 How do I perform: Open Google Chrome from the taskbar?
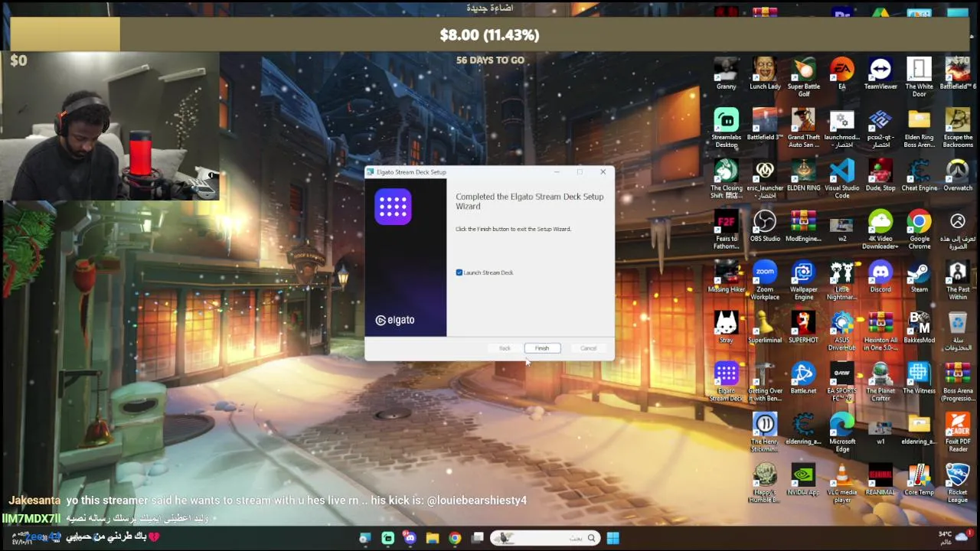455,538
